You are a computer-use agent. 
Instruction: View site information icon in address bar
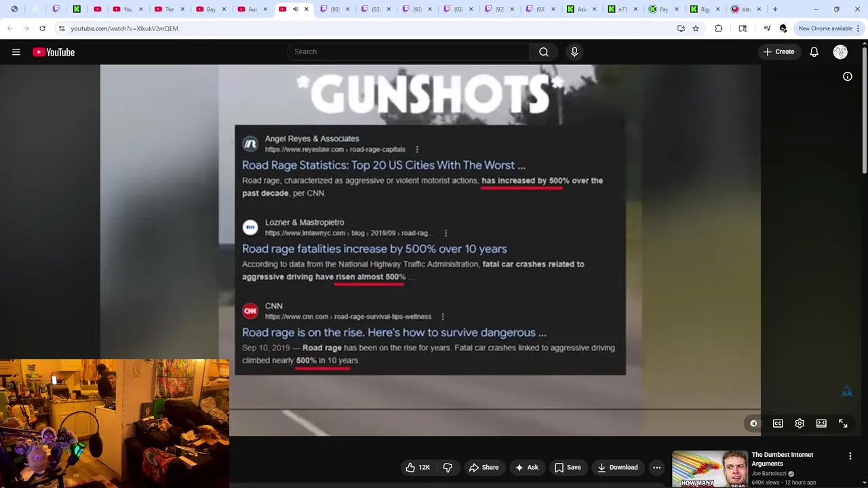62,28
